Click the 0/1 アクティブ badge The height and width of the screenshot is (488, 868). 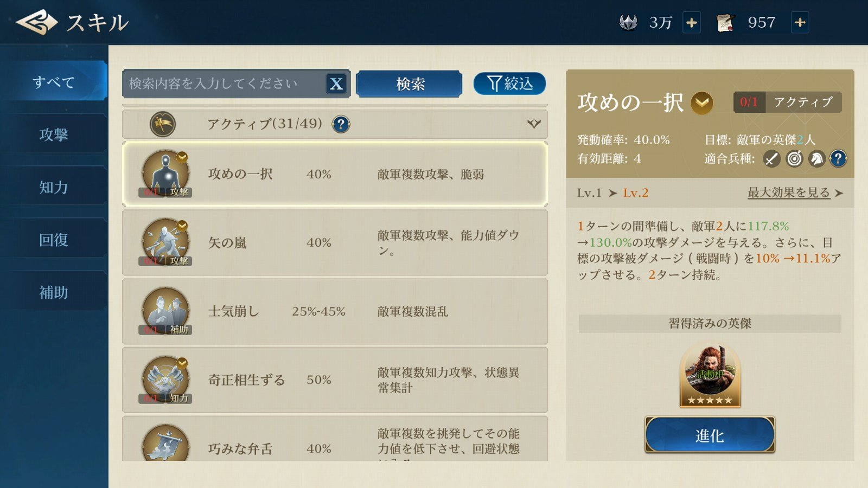click(x=787, y=102)
